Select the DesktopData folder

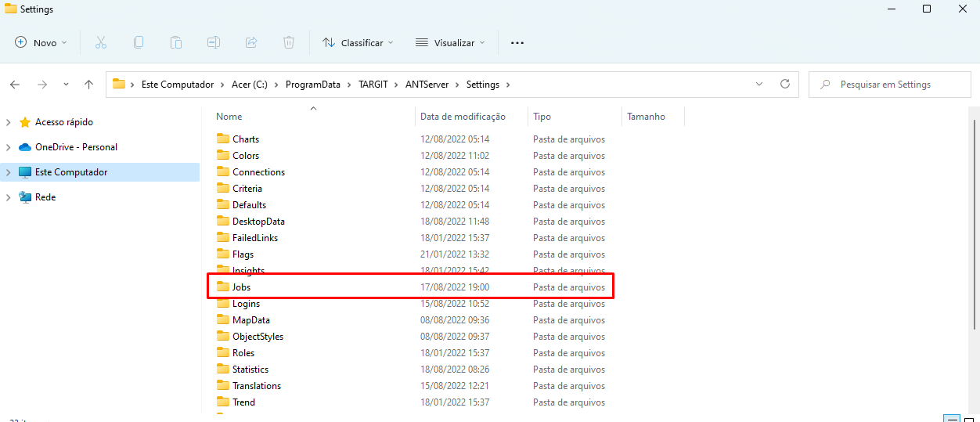pos(258,222)
